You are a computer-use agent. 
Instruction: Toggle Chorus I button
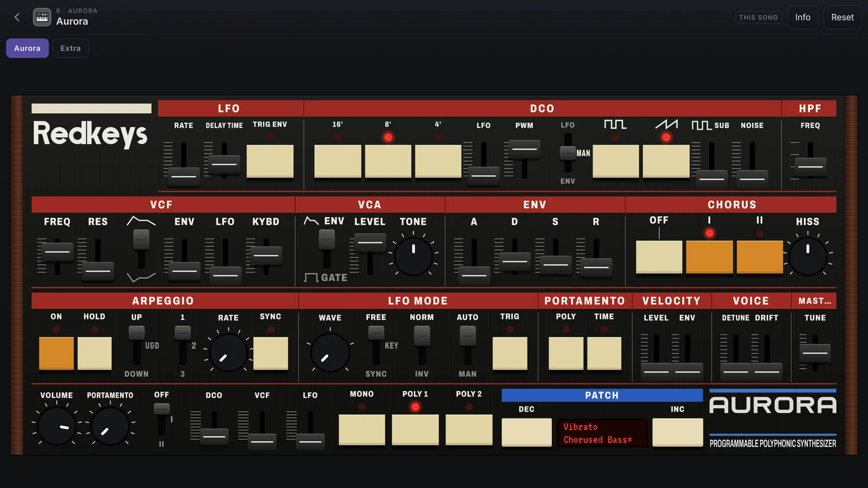tap(710, 257)
